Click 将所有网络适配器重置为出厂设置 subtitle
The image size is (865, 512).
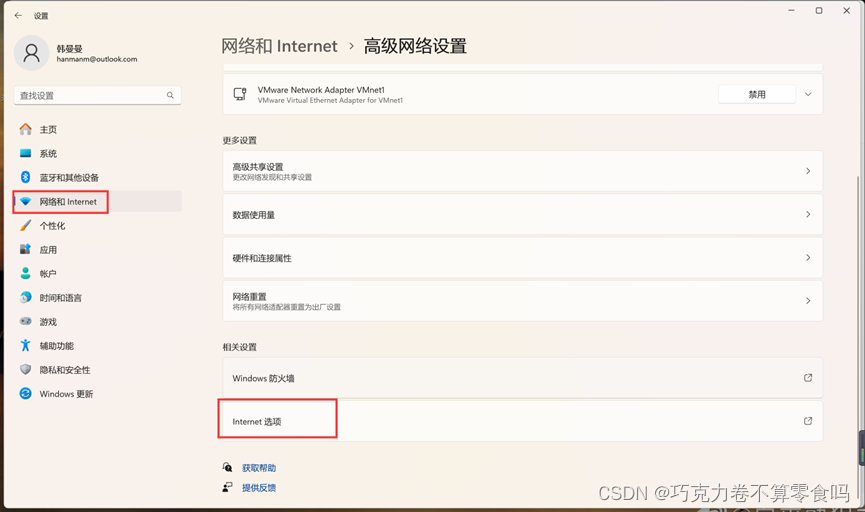286,307
